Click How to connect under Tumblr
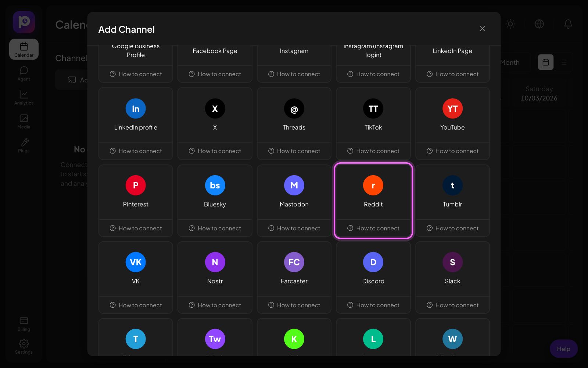588x368 pixels. pos(452,228)
